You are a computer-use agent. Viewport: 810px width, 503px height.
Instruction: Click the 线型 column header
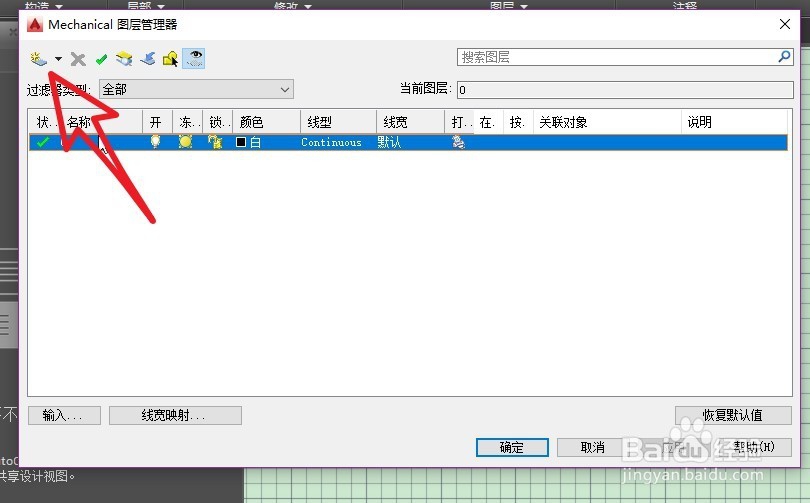click(x=338, y=122)
